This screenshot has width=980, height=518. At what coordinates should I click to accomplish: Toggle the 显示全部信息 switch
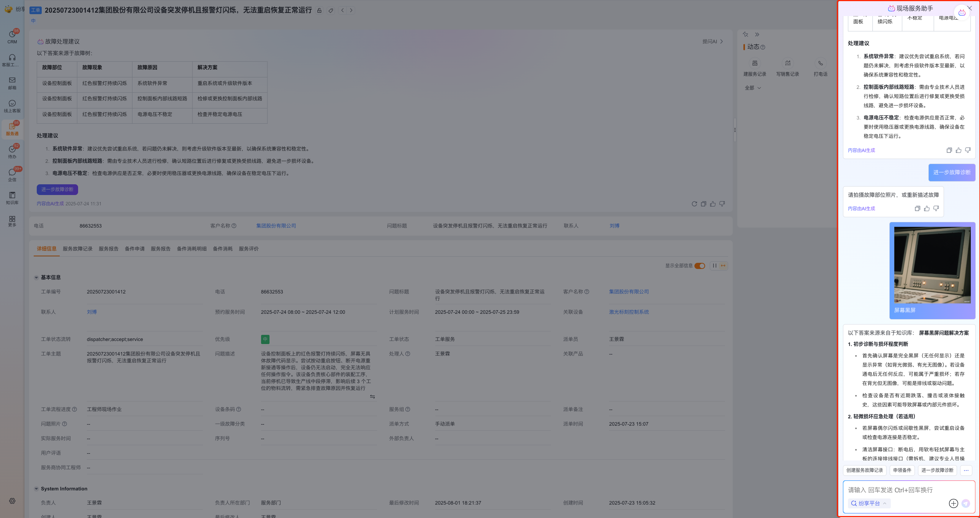700,266
